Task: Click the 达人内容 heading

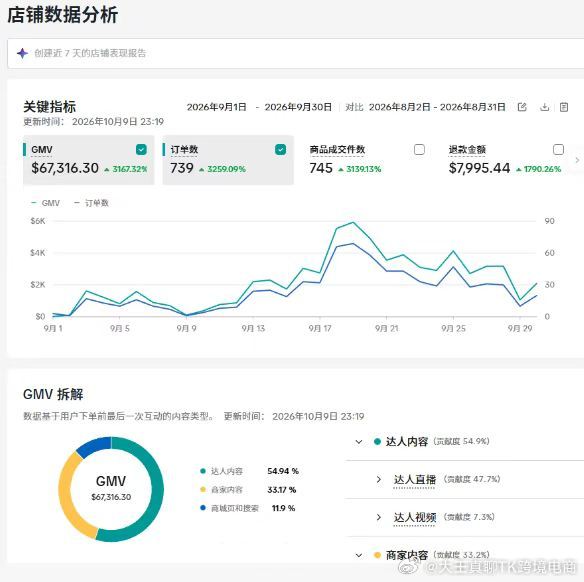Action: pyautogui.click(x=407, y=442)
